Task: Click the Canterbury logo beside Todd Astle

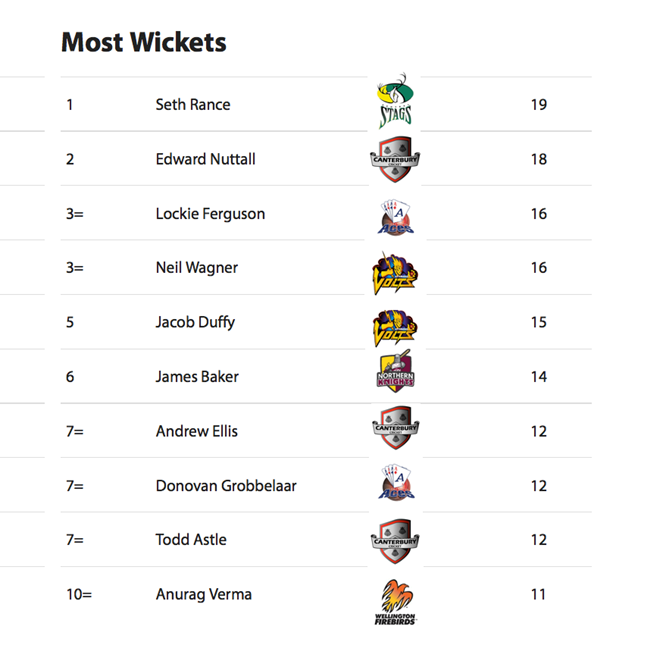Action: 395,541
